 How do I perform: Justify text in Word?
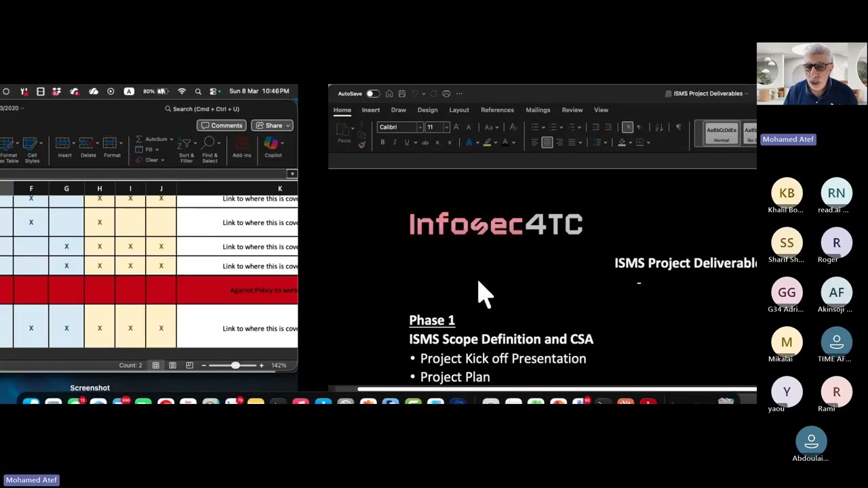coord(572,142)
